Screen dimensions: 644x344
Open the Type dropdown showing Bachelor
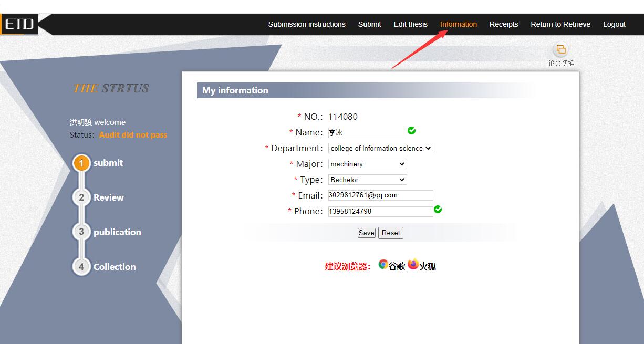pos(367,180)
